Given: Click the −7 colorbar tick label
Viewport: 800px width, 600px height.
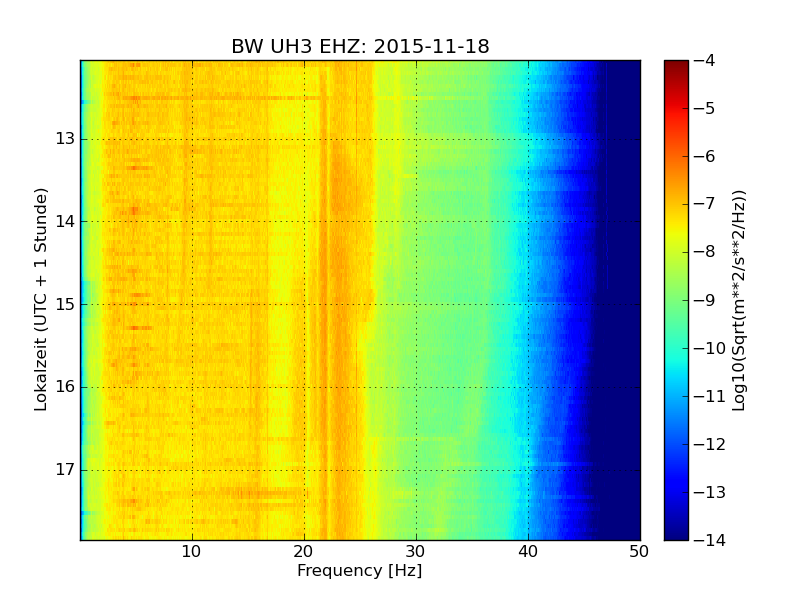Looking at the screenshot, I should pos(705,204).
